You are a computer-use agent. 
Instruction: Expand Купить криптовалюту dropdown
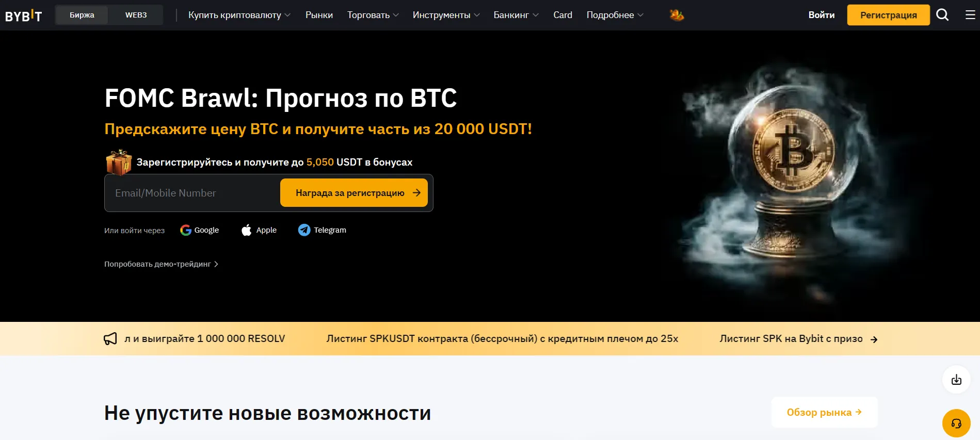[x=239, y=15]
